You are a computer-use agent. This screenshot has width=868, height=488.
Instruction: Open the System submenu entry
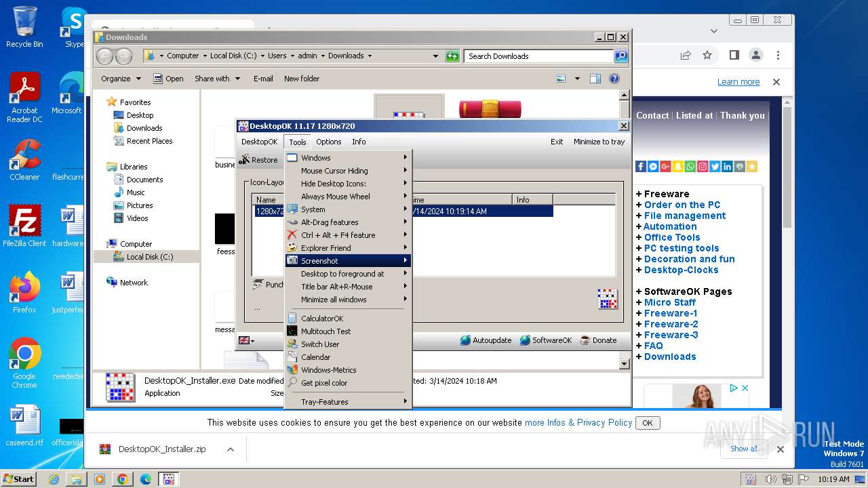click(x=348, y=209)
